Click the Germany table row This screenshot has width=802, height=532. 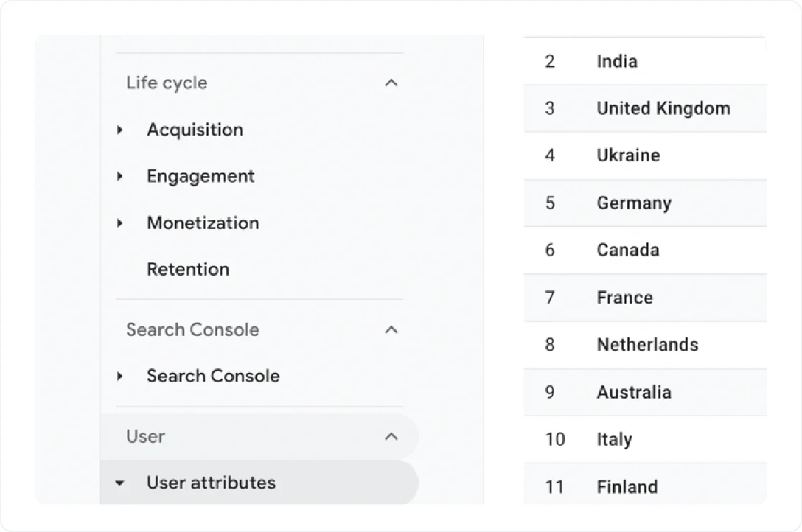pyautogui.click(x=632, y=203)
